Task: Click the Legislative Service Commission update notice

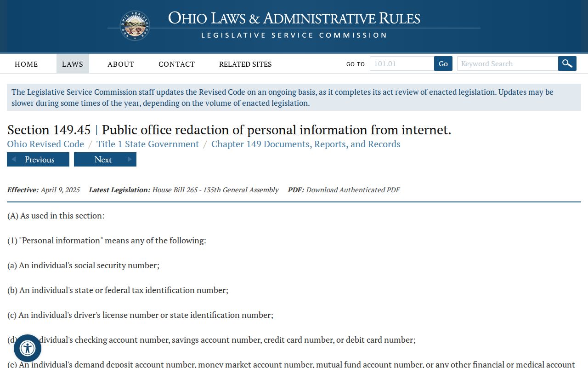Action: (x=294, y=98)
